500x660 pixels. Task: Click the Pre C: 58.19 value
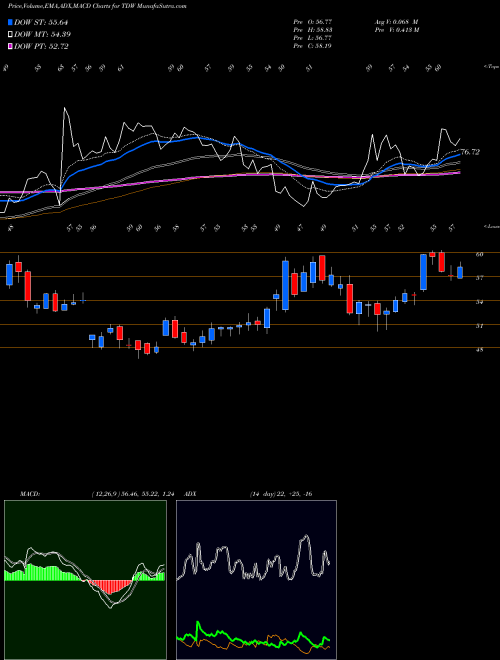[313, 46]
